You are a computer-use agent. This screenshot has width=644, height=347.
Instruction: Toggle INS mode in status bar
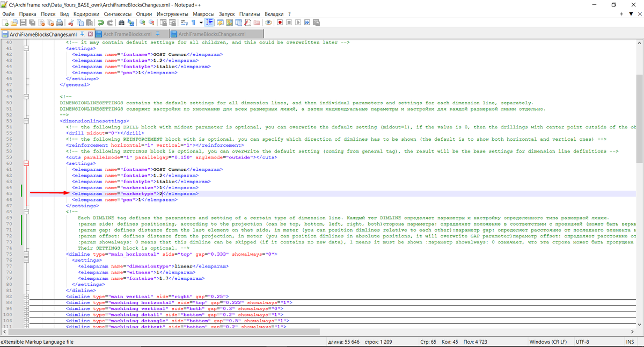[630, 342]
